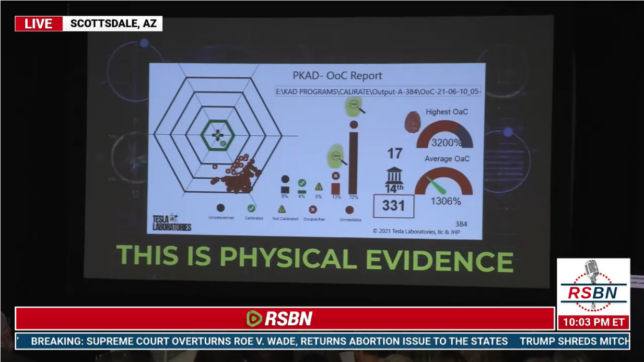Click the Highest OaC label
This screenshot has height=362, width=644.
point(447,112)
